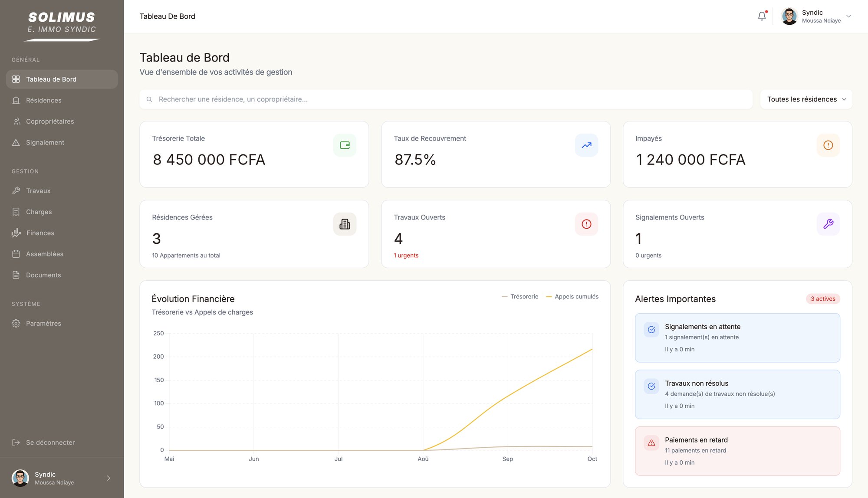
Task: Click 10 Appartements au total text
Action: pyautogui.click(x=186, y=256)
